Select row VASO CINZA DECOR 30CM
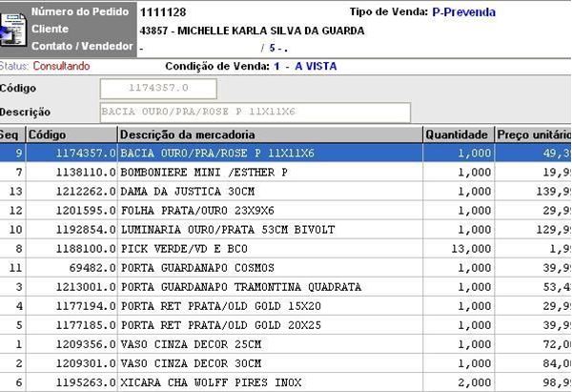Image resolution: width=572 pixels, height=392 pixels. coord(286,363)
